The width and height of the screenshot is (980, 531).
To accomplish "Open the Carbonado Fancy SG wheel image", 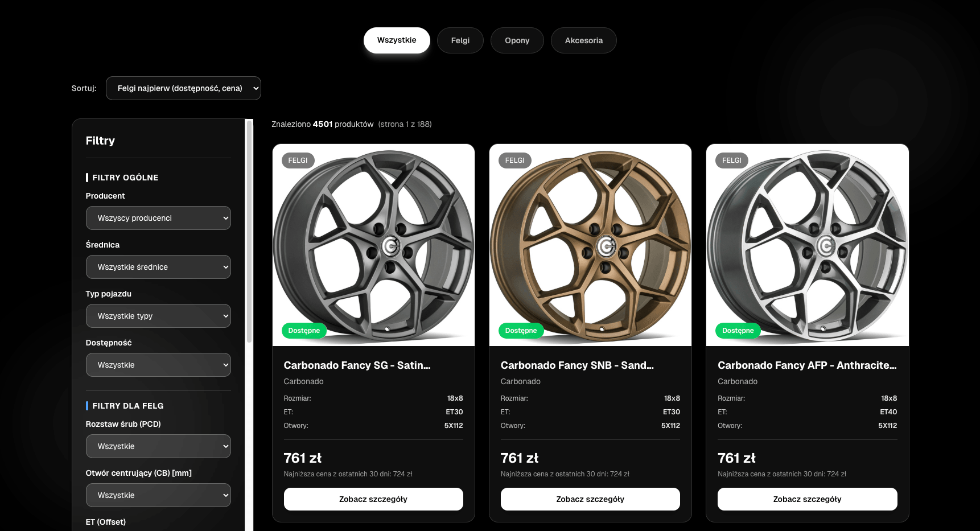I will pyautogui.click(x=373, y=245).
